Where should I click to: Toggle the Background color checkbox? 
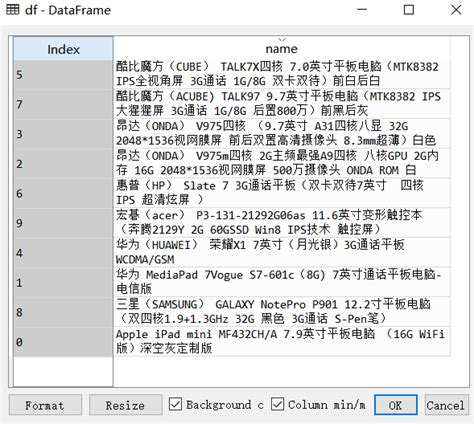click(x=176, y=404)
